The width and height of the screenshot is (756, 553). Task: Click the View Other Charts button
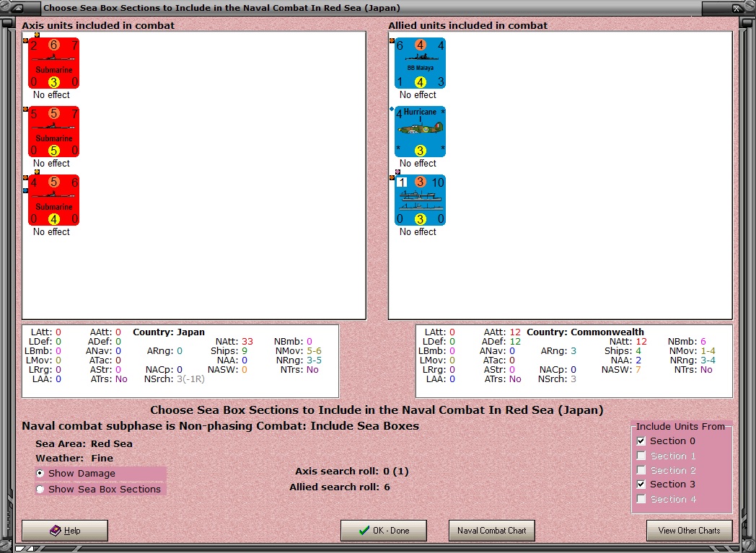689,530
